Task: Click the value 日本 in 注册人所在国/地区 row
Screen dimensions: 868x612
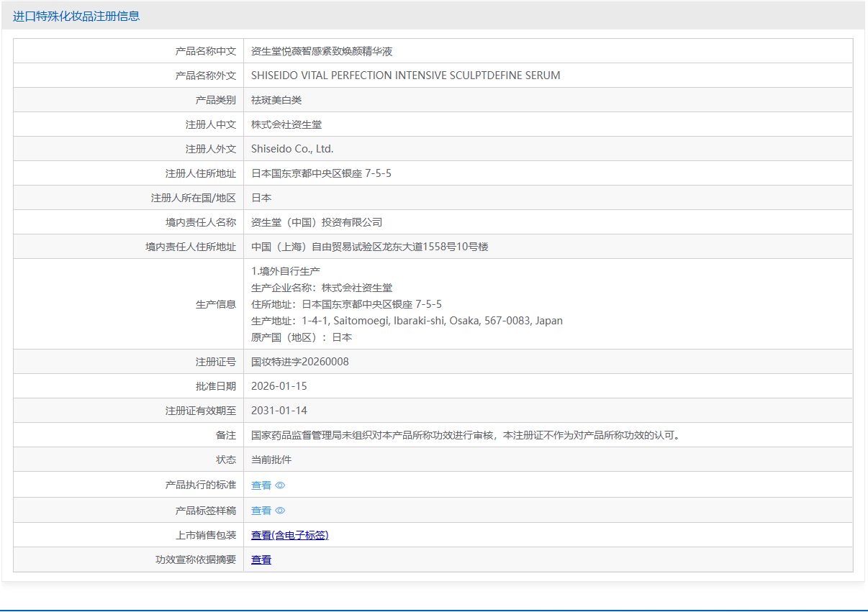Action: (261, 198)
